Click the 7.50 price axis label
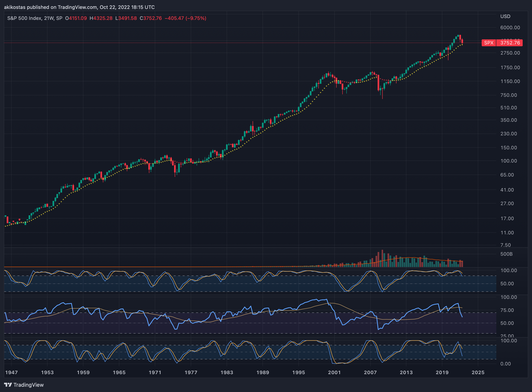532x392 pixels. point(505,245)
